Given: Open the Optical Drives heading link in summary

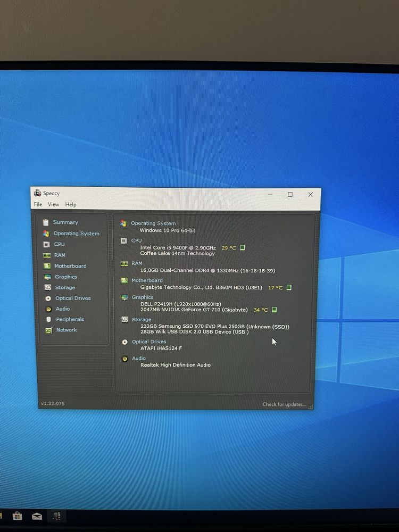Looking at the screenshot, I should click(149, 342).
